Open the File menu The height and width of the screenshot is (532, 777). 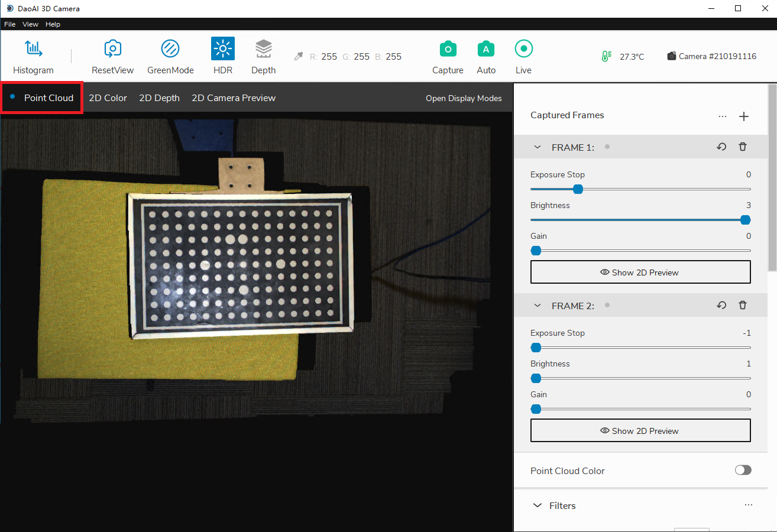tap(9, 24)
